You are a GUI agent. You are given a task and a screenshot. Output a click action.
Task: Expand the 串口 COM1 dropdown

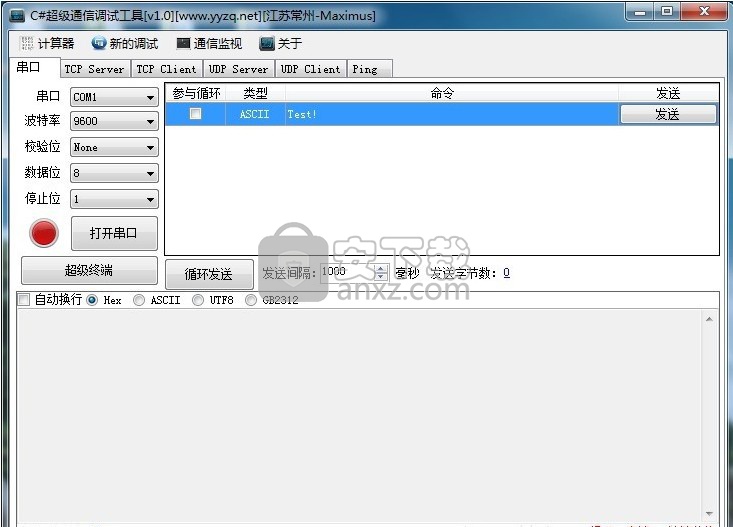click(150, 97)
